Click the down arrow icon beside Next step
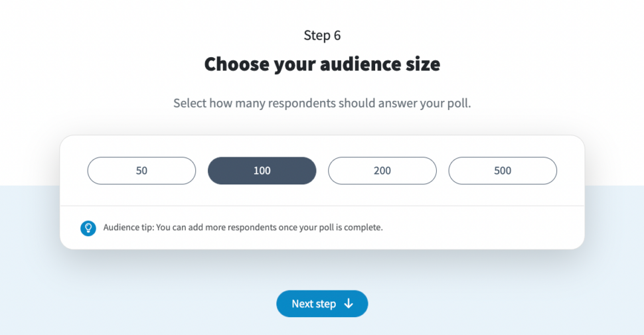644x335 pixels. coord(349,304)
